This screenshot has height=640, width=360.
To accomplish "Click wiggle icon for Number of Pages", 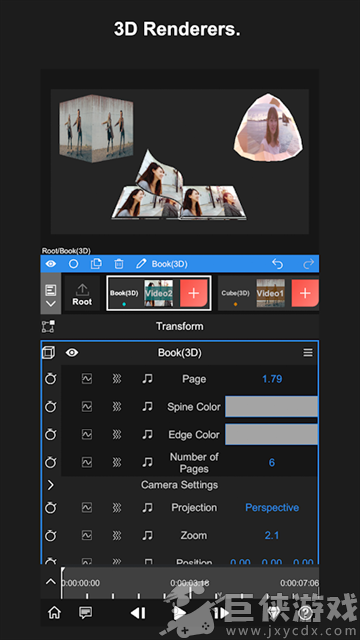I will [x=117, y=462].
